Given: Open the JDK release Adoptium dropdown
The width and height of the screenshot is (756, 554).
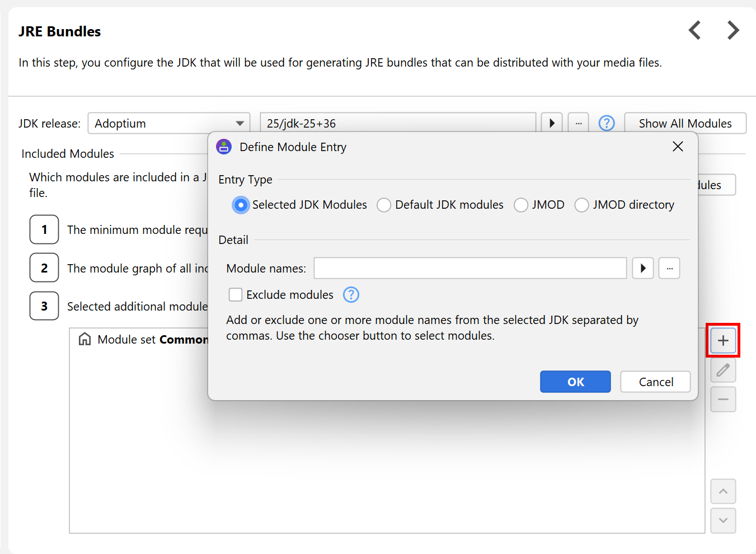Looking at the screenshot, I should (x=168, y=123).
